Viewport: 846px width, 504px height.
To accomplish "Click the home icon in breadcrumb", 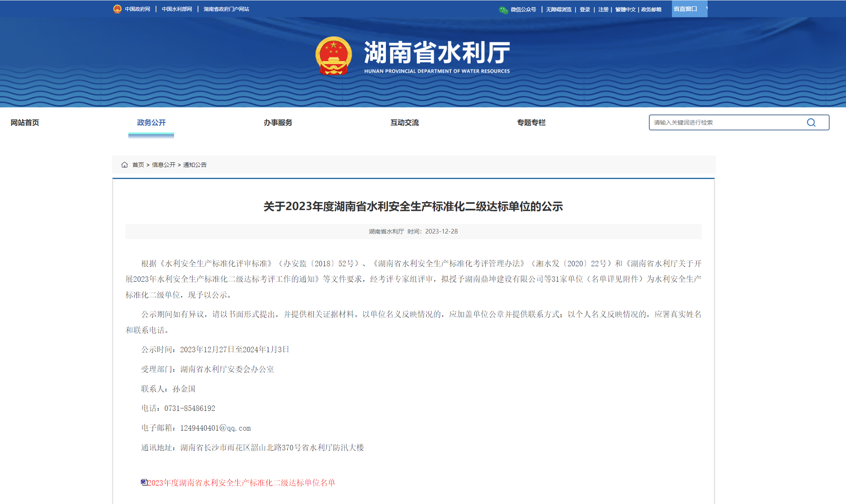I will tap(125, 165).
